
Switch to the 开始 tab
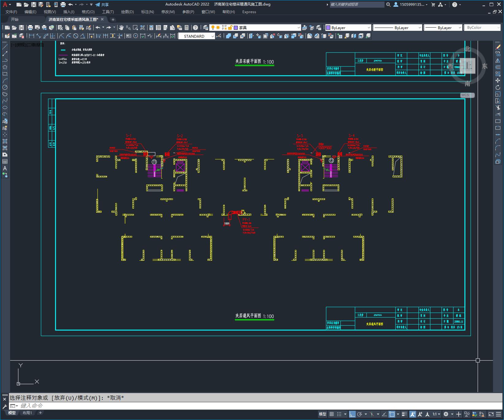(x=15, y=19)
